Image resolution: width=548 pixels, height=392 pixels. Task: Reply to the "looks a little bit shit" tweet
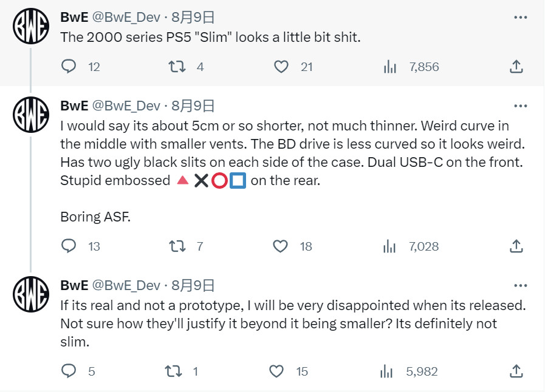coord(69,67)
